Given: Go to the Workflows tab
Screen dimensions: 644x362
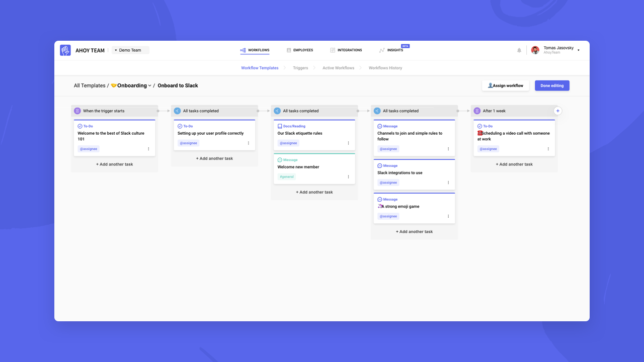Looking at the screenshot, I should coord(255,50).
